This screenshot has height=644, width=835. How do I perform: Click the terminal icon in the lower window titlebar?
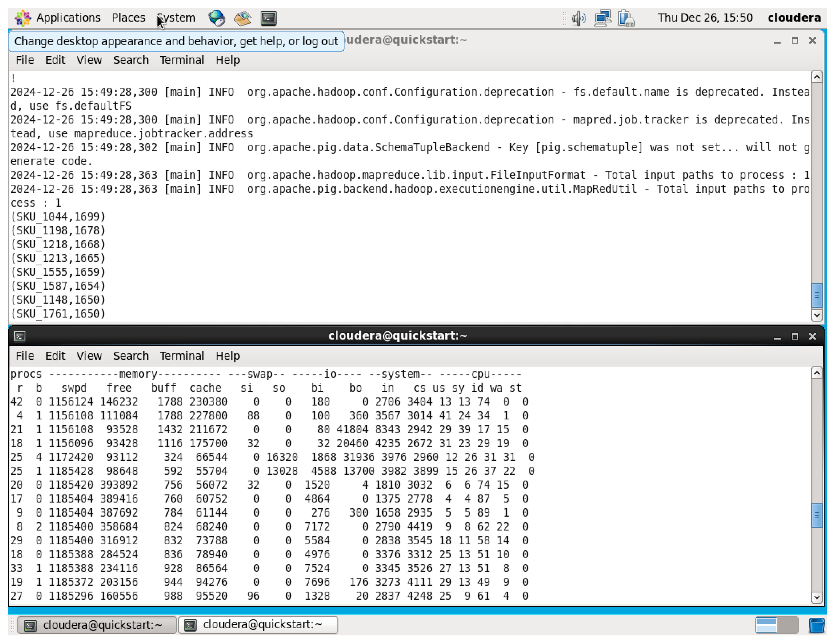(x=19, y=336)
